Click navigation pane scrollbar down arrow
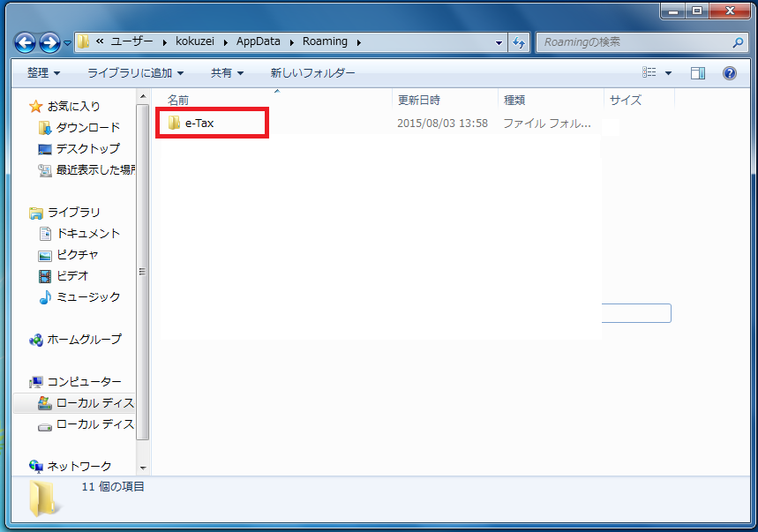Viewport: 758px width, 532px height. point(143,468)
